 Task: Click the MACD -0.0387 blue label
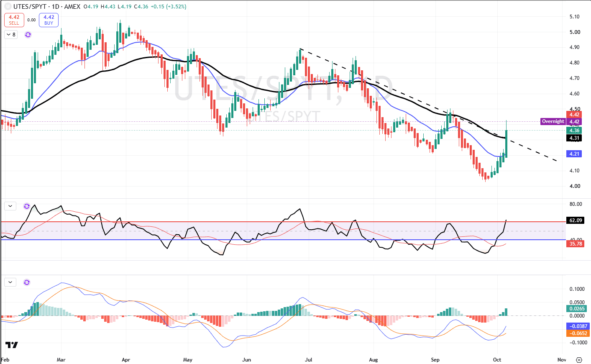tap(578, 326)
